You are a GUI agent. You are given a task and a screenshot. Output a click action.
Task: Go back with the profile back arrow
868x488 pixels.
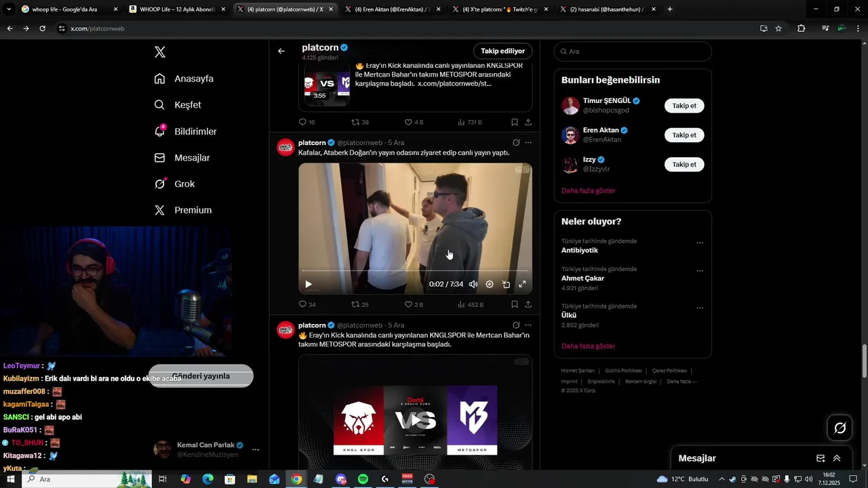point(281,51)
